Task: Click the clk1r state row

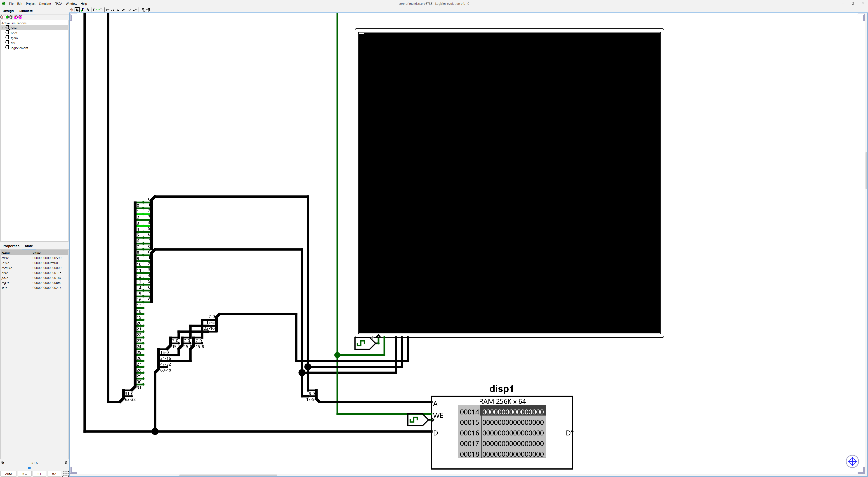Action: 34,258
